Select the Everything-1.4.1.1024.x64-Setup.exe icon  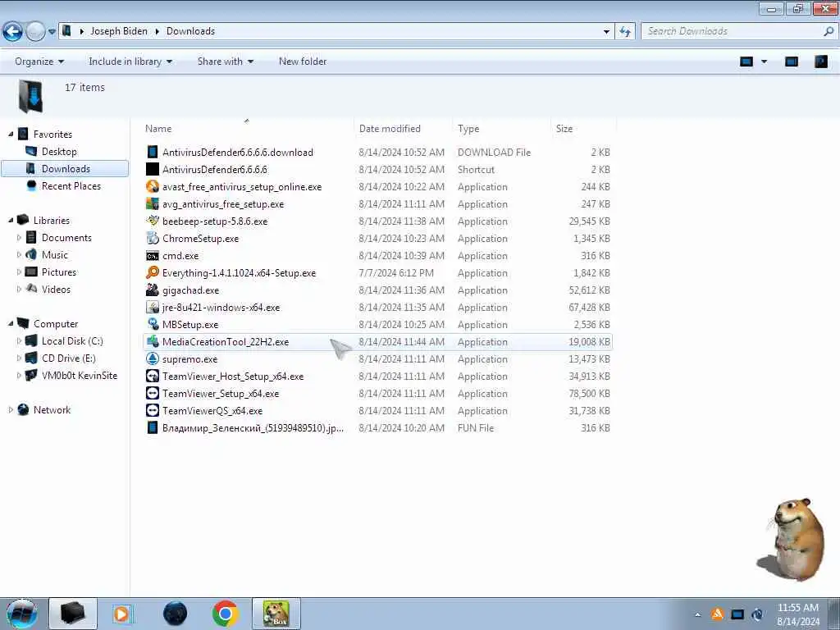click(153, 272)
